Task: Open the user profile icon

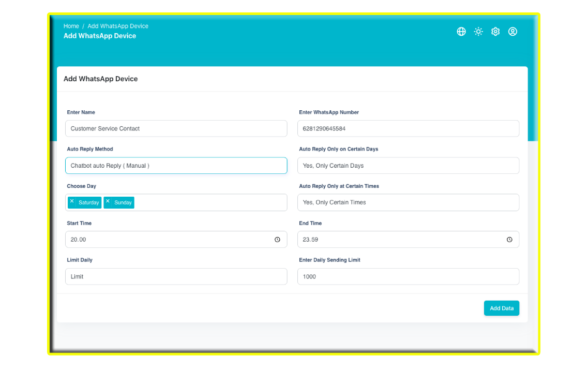Action: 512,32
